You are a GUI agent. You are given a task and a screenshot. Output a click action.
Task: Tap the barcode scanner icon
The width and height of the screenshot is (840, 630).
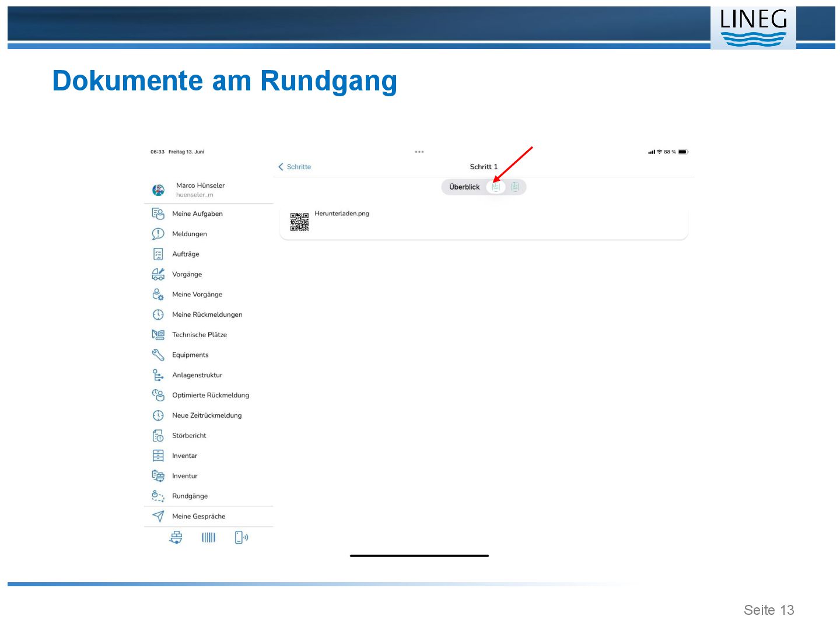[209, 537]
